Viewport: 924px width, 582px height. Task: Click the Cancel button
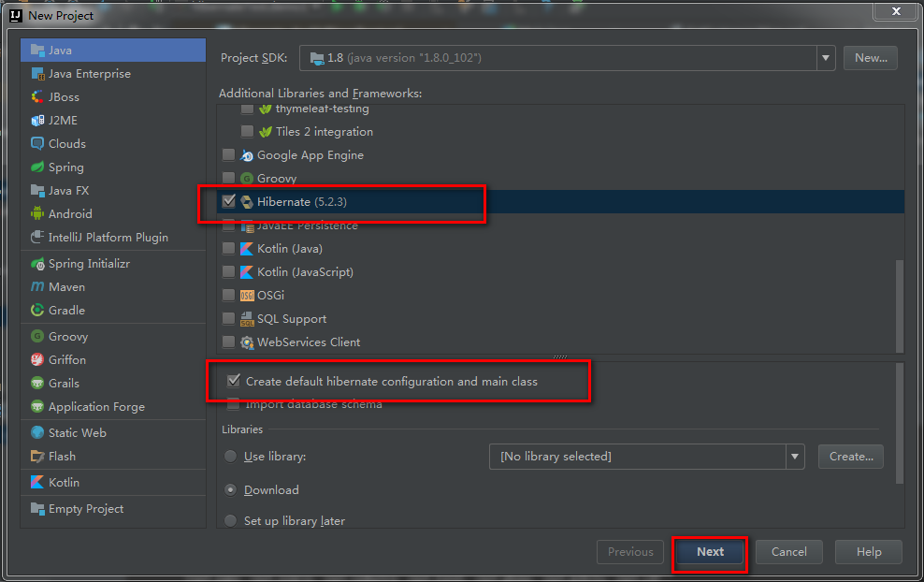[789, 552]
